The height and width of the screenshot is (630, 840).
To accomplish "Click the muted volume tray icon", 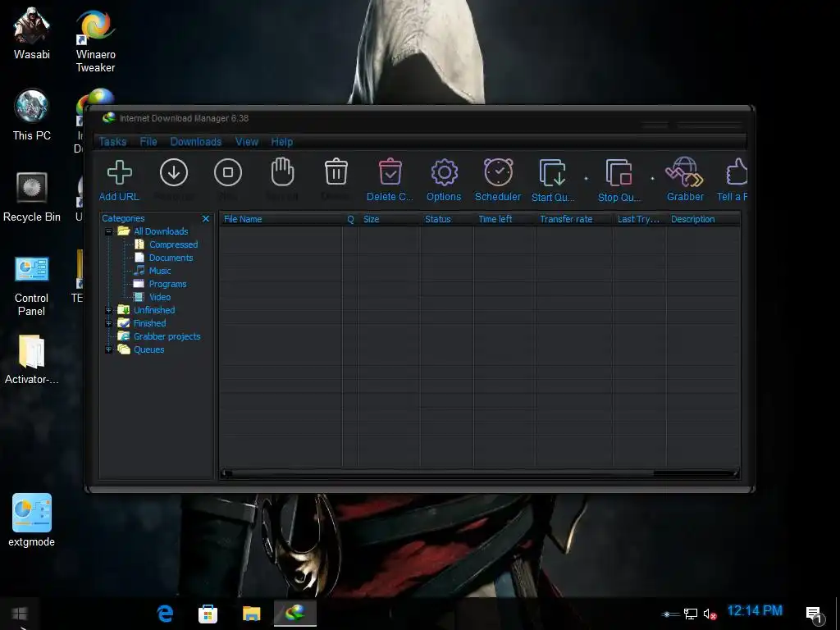I will [710, 614].
